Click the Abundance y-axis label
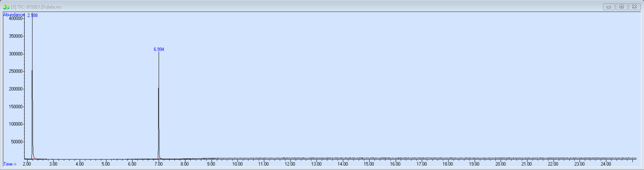The width and height of the screenshot is (644, 170). (x=13, y=15)
